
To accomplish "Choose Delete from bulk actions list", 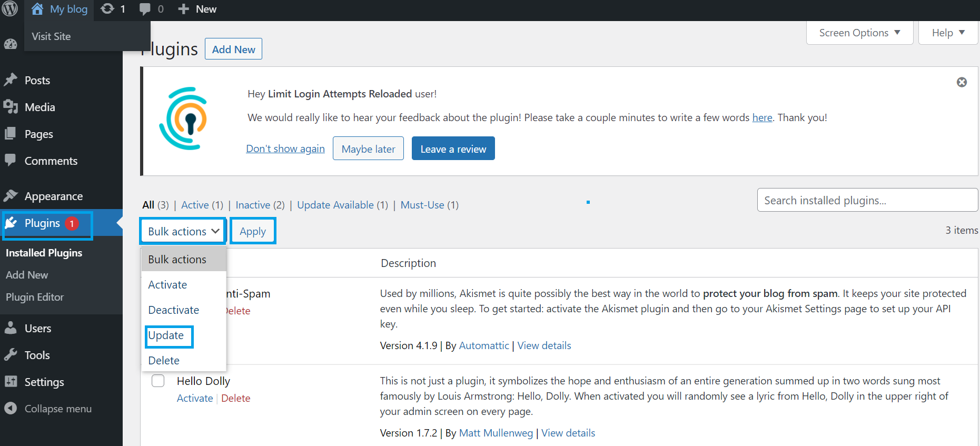I will 183,361.
